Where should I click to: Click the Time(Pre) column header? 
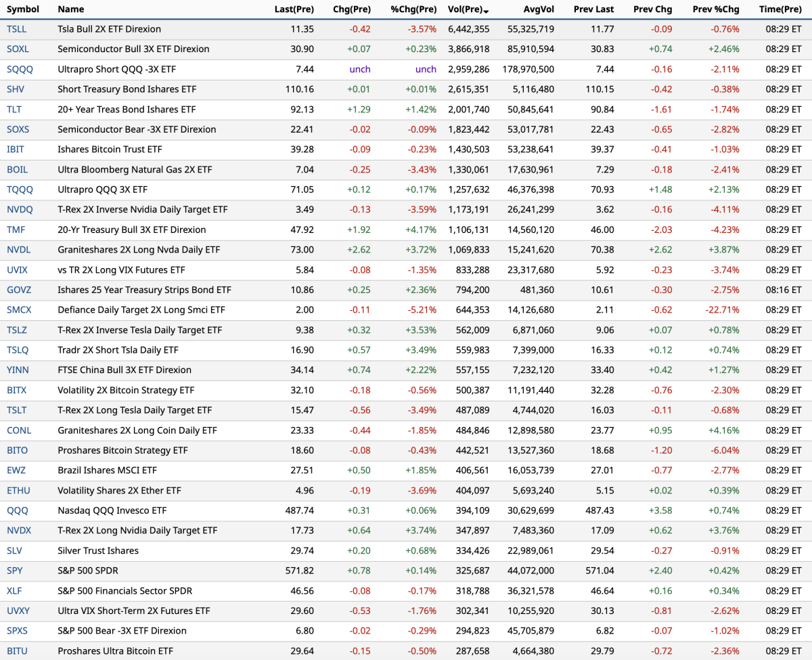point(780,9)
